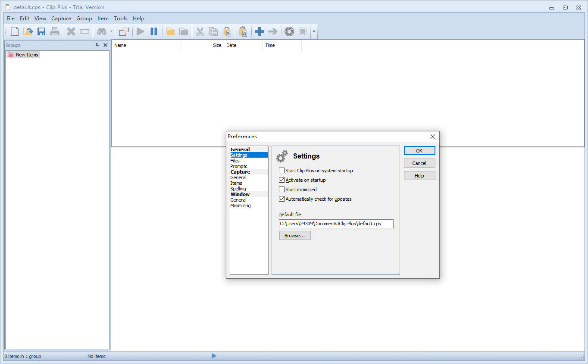
Task: Click the Delete X toolbar icon
Action: point(71,31)
